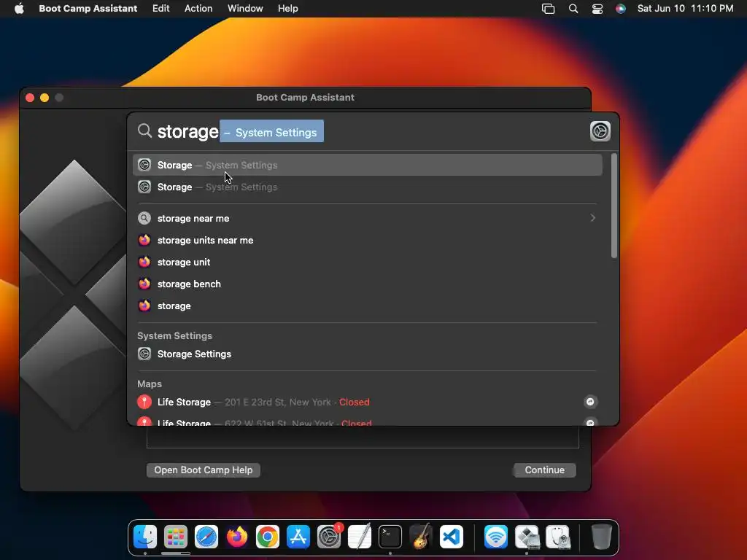Click the System Settings icon in Spotlight bar
747x560 pixels.
(x=600, y=131)
